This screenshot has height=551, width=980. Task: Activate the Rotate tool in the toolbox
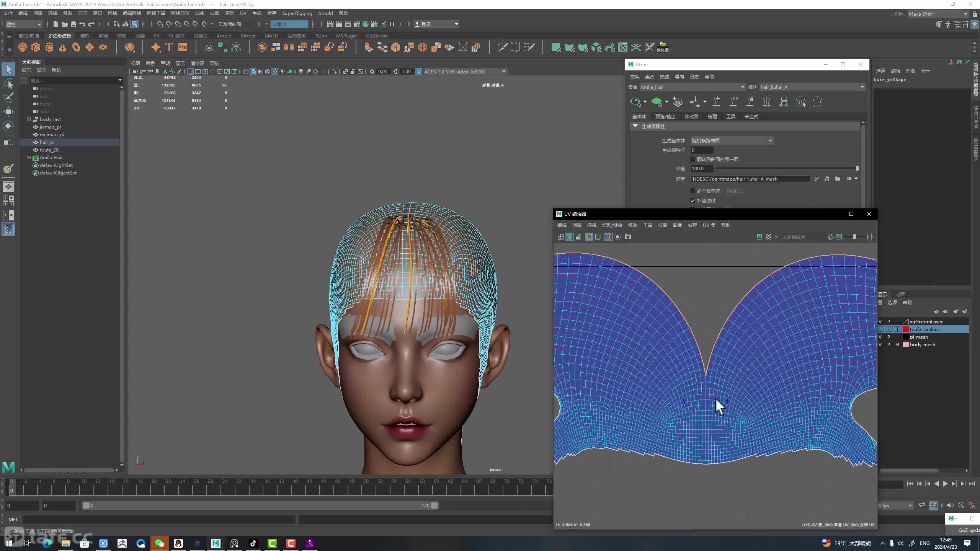point(8,126)
